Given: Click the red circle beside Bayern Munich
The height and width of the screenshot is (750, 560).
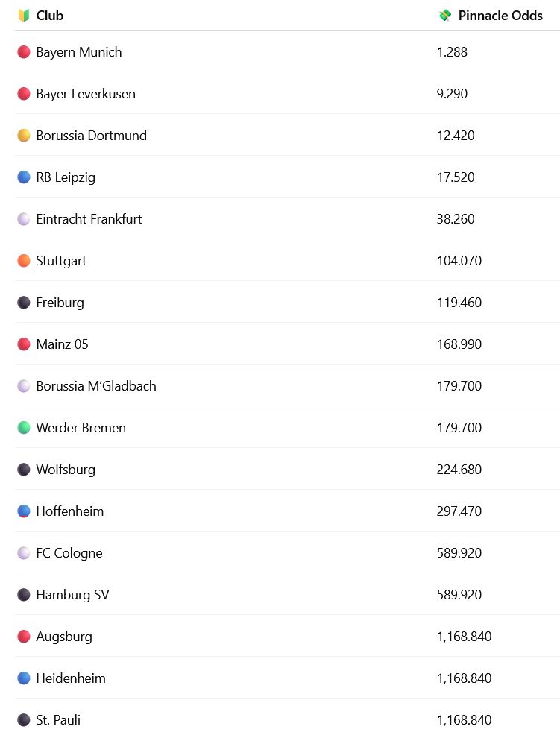Looking at the screenshot, I should pyautogui.click(x=23, y=52).
